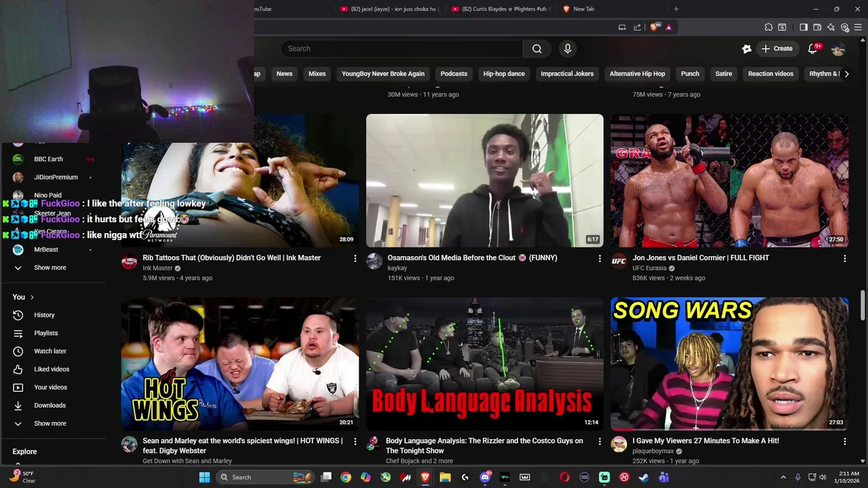868x488 pixels.
Task: Open the Watch later clock icon
Action: coord(18,351)
